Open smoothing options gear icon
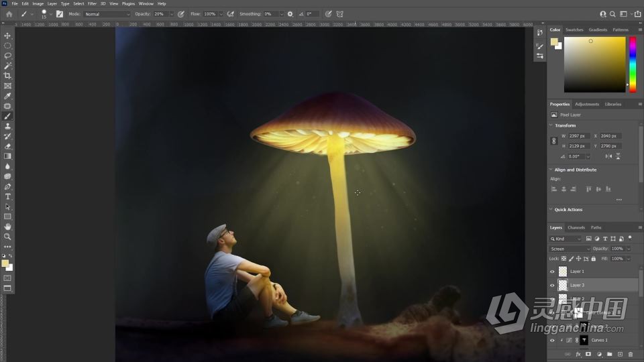 [x=290, y=14]
